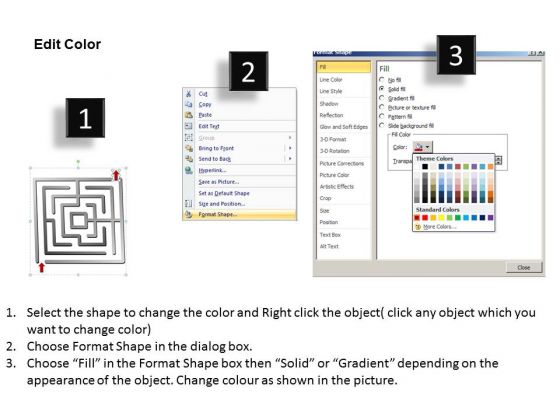The image size is (560, 420).
Task: Click the Paste clipboard icon
Action: [x=189, y=115]
